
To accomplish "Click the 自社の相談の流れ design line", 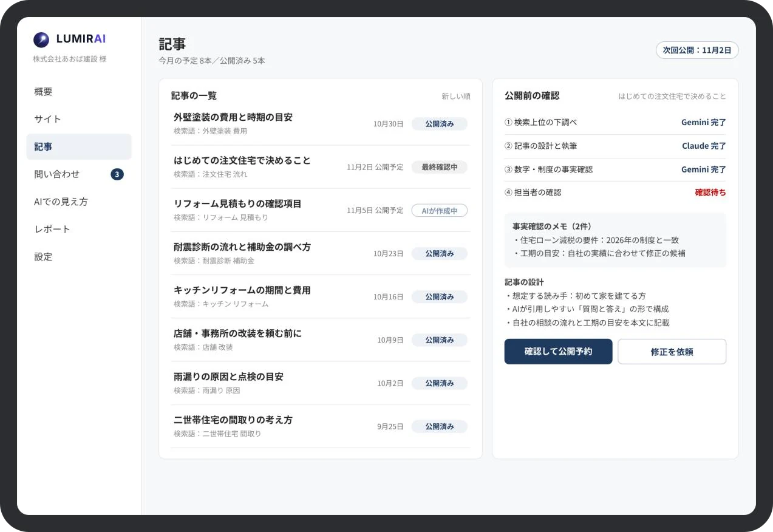I will tap(587, 322).
